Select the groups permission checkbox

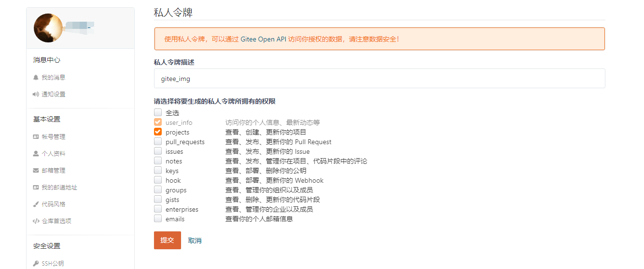pyautogui.click(x=158, y=189)
